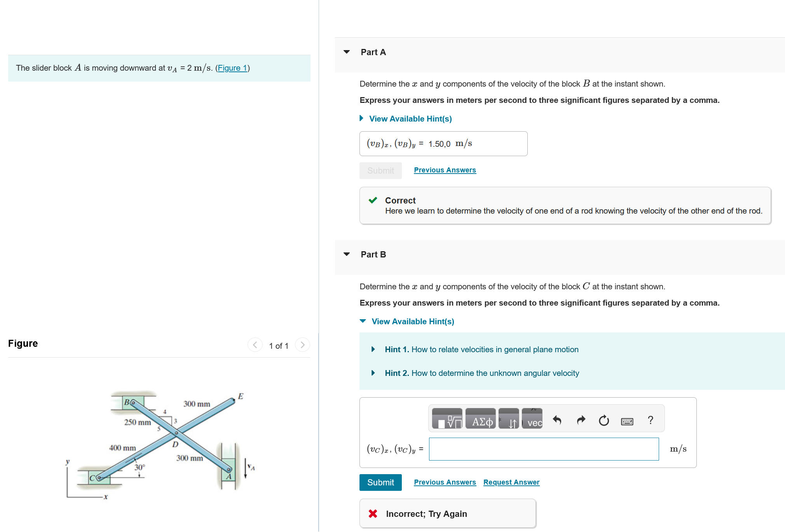Click the Request Answer link
This screenshot has width=785, height=532.
(511, 482)
